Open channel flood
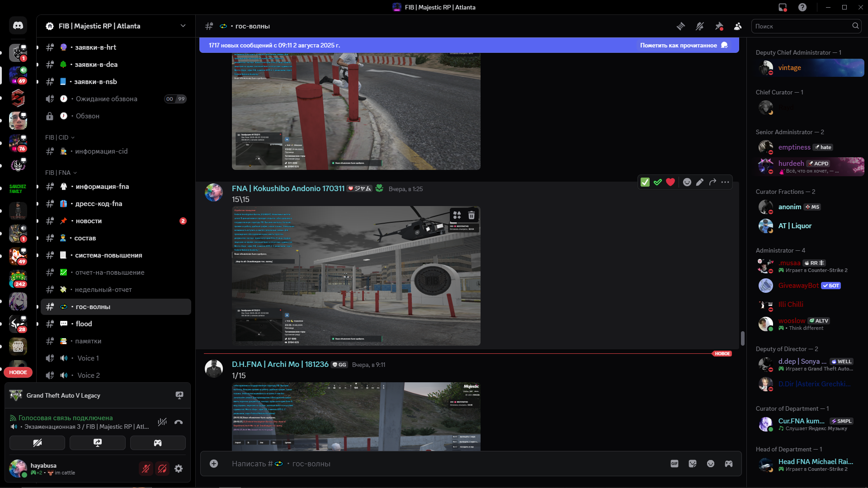The image size is (868, 488). 116,324
